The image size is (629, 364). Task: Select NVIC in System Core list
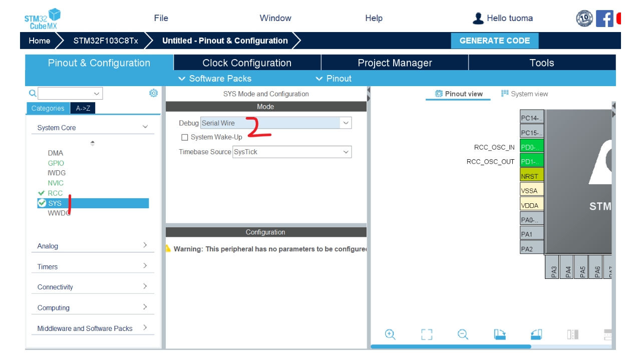pos(56,183)
